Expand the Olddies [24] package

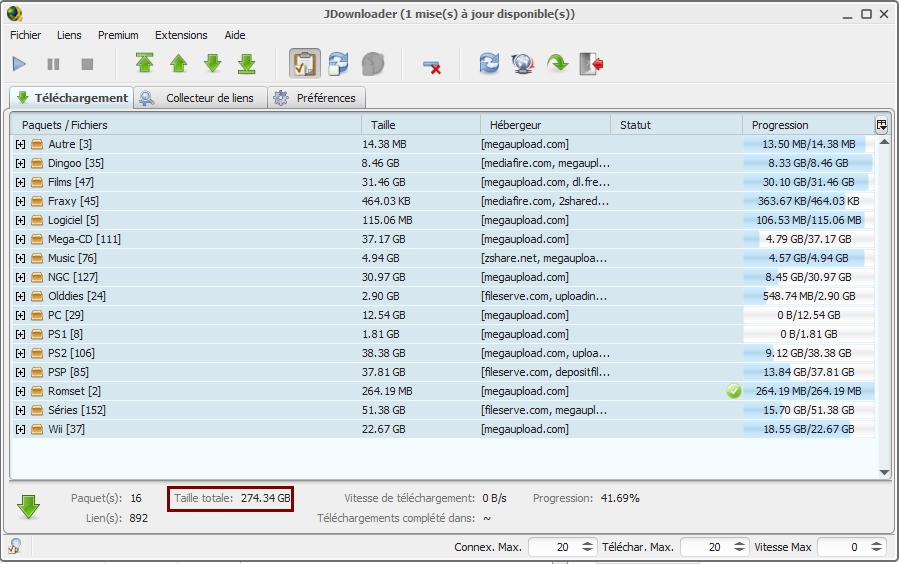click(21, 296)
